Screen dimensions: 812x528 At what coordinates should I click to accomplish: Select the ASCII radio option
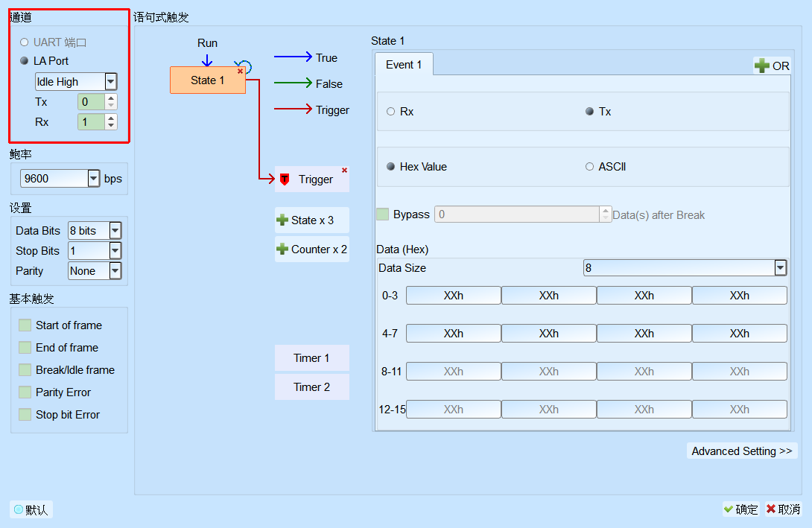tap(589, 167)
